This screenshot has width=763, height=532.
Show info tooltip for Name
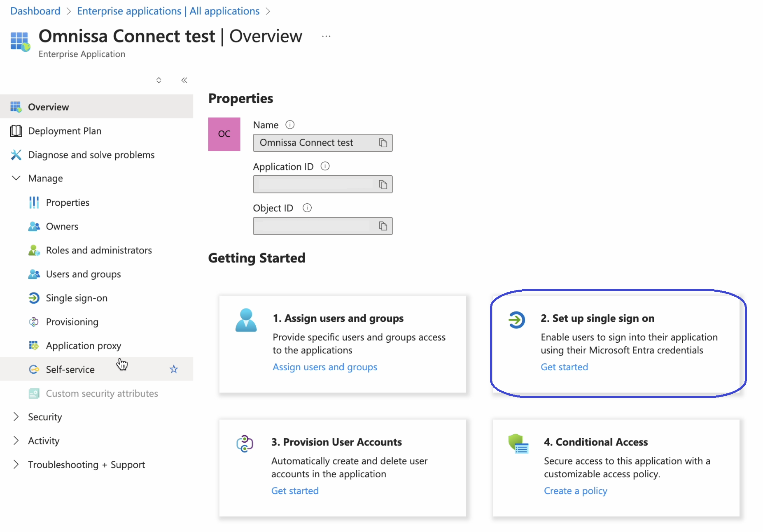click(x=290, y=125)
